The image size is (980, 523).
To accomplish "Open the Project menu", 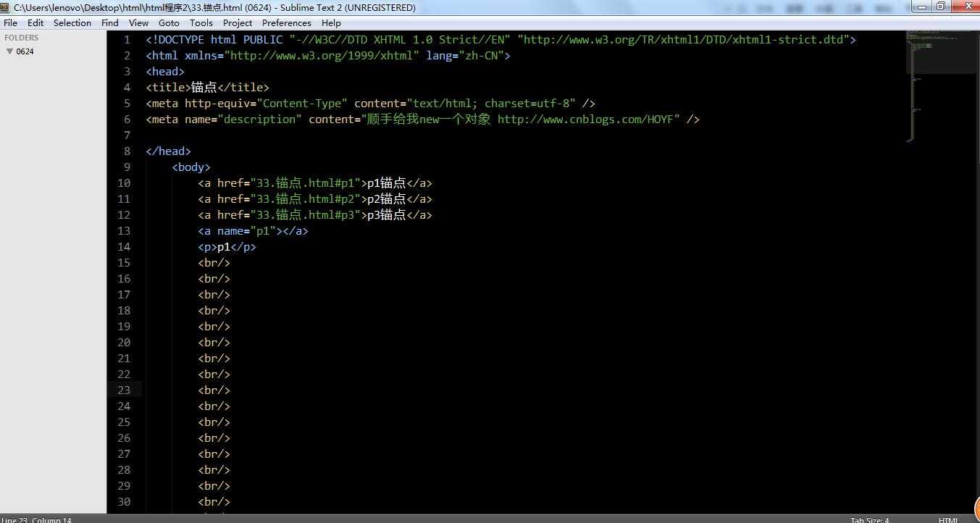I will pos(238,22).
